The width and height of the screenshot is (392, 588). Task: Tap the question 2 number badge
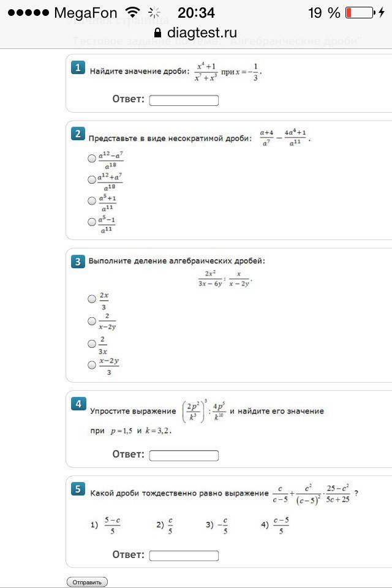78,134
